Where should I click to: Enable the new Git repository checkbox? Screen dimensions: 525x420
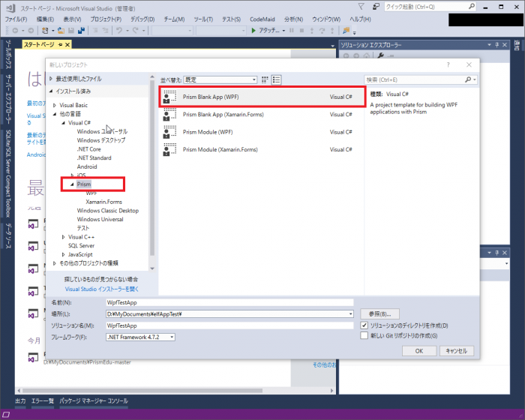pos(364,336)
